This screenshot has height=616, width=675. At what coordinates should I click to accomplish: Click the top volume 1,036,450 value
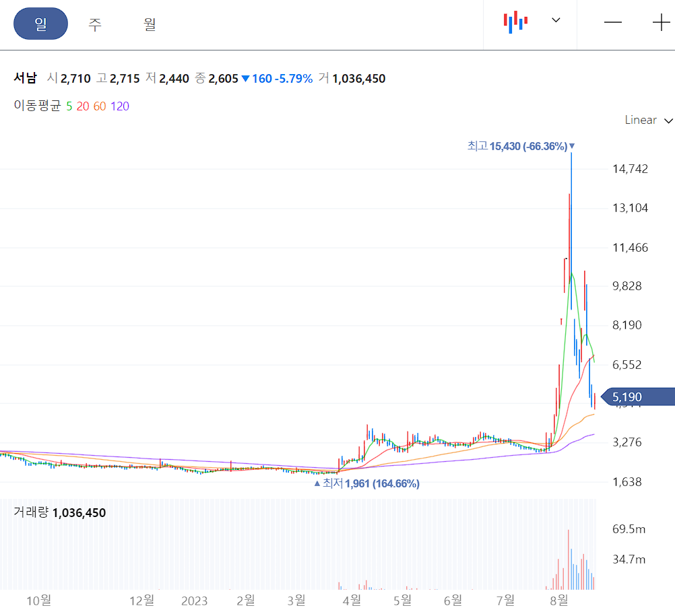pos(358,79)
